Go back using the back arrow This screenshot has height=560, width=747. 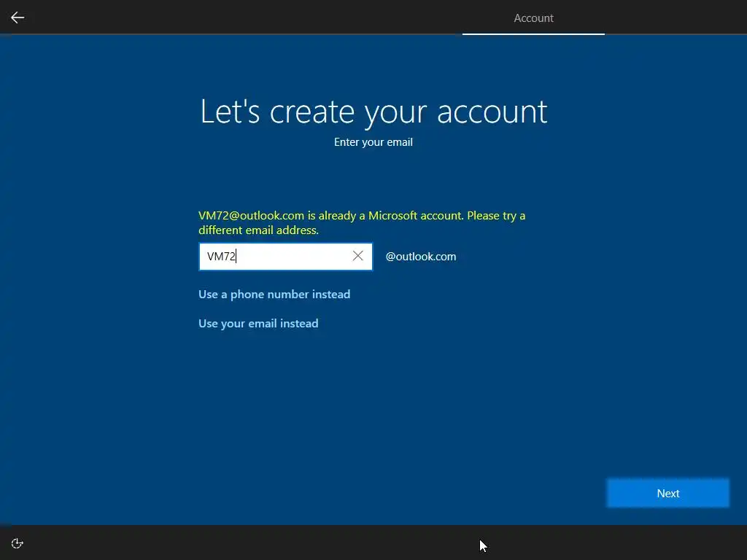coord(18,17)
